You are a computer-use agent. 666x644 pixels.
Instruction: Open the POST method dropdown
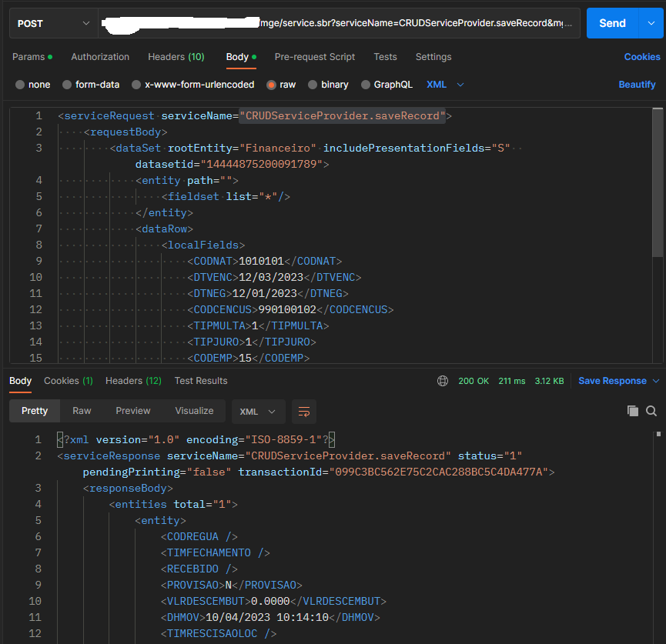coord(53,23)
